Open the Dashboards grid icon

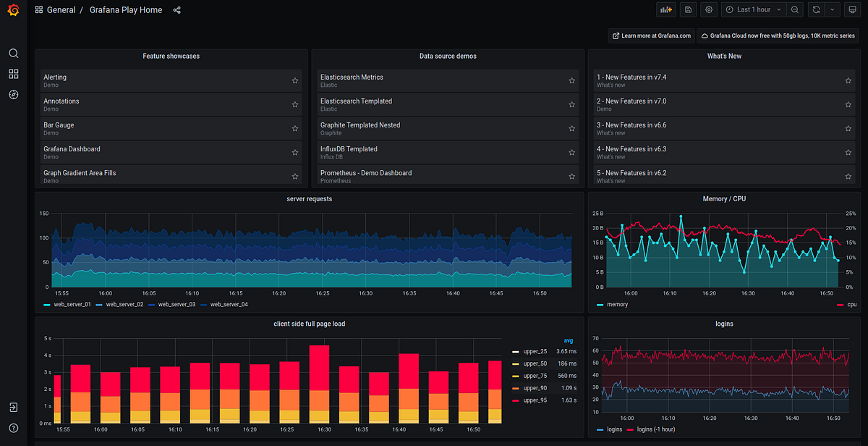13,74
